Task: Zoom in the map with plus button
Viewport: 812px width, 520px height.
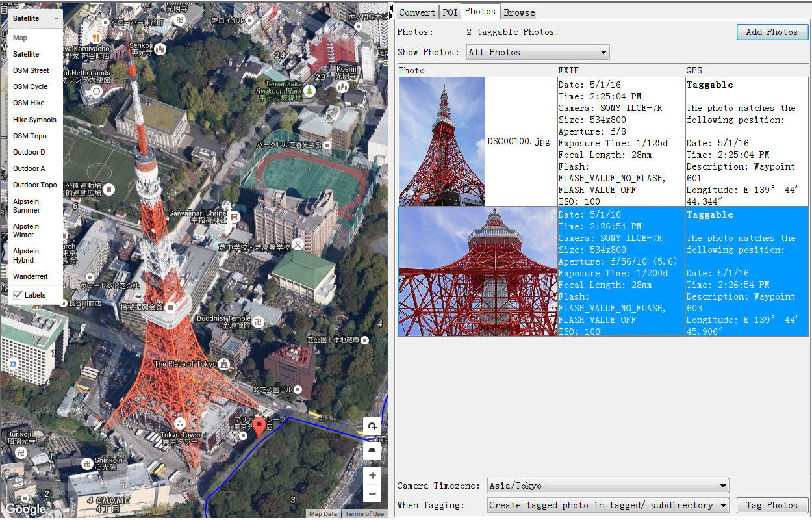Action: point(372,476)
